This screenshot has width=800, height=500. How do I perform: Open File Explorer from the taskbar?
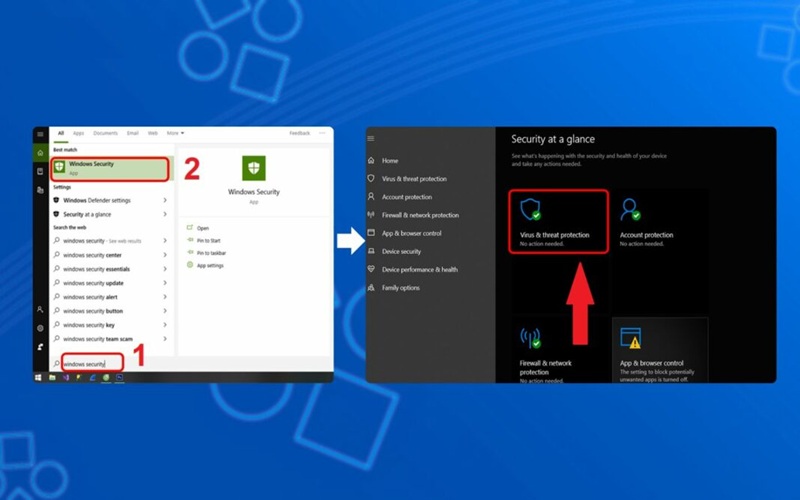[52, 378]
